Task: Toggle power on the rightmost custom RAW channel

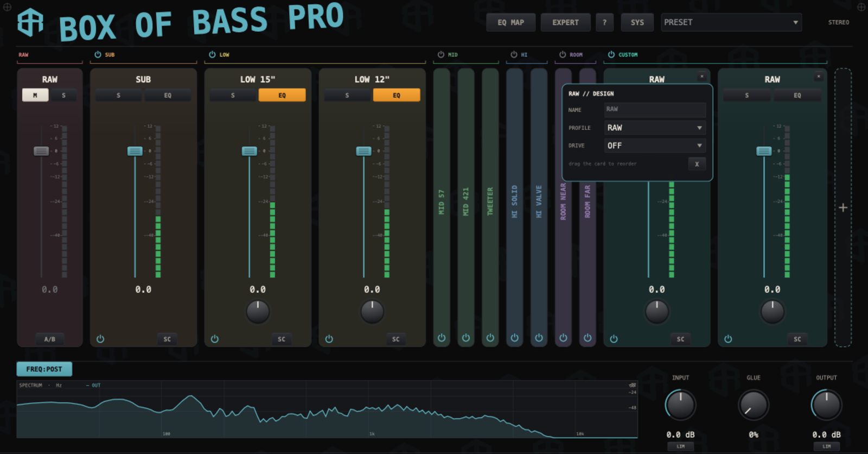Action: coord(728,339)
